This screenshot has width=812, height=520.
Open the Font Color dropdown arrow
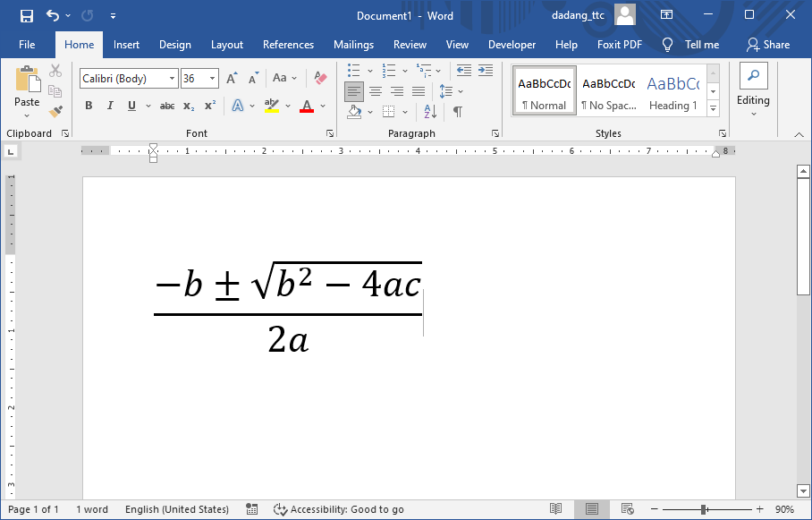323,106
